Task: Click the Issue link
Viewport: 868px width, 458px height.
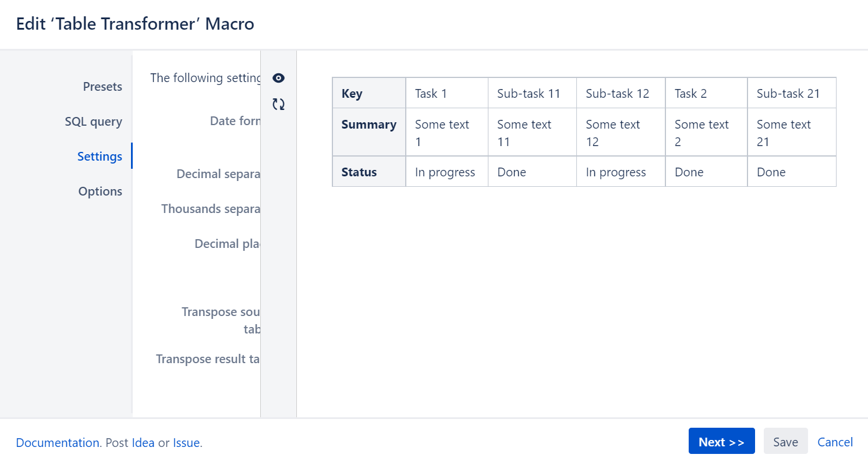Action: pyautogui.click(x=186, y=442)
